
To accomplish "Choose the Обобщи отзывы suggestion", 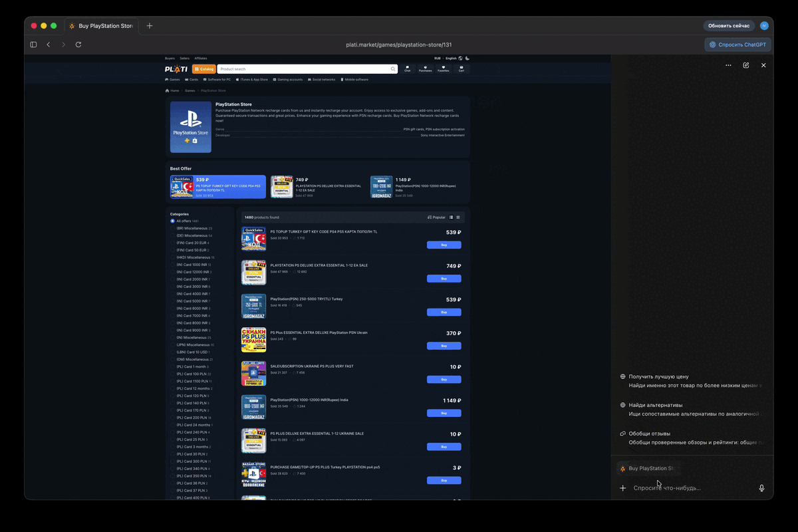I will click(x=692, y=438).
